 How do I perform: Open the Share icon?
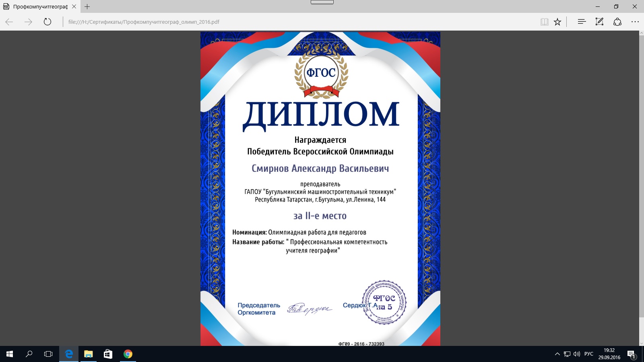point(617,22)
